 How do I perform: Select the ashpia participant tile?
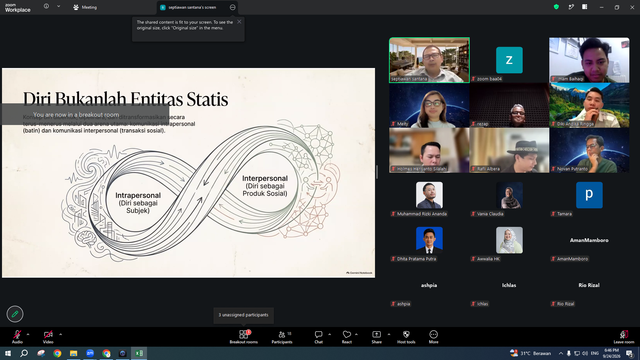429,285
